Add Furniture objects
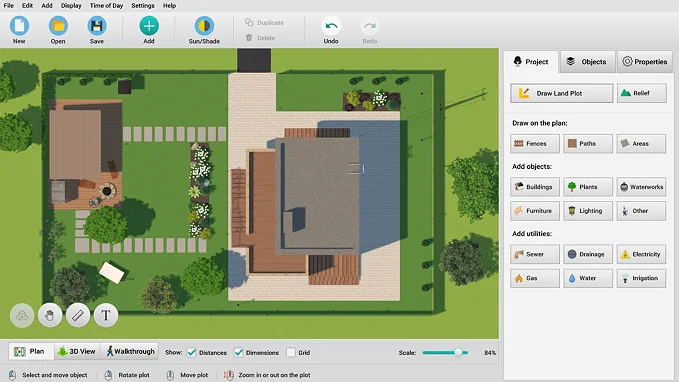The width and height of the screenshot is (679, 382). 535,211
